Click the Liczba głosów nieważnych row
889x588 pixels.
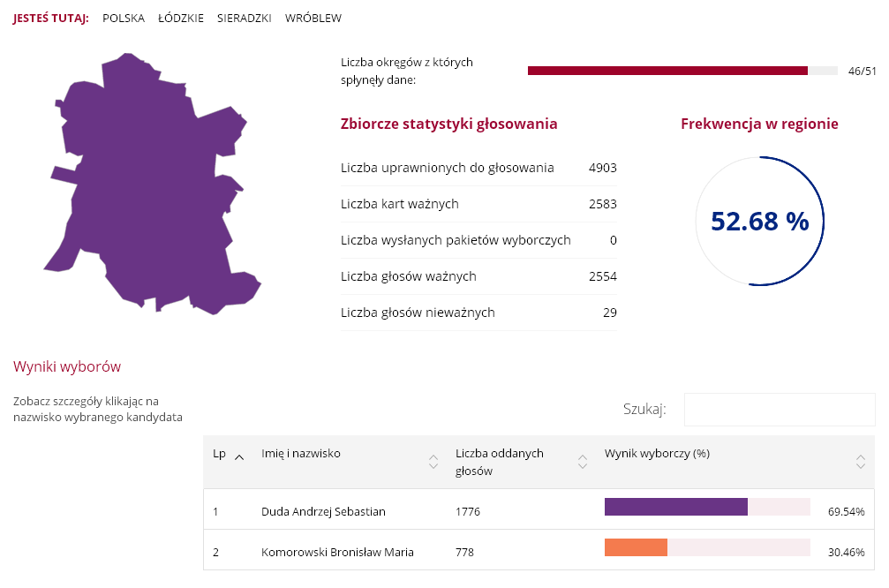click(x=478, y=313)
